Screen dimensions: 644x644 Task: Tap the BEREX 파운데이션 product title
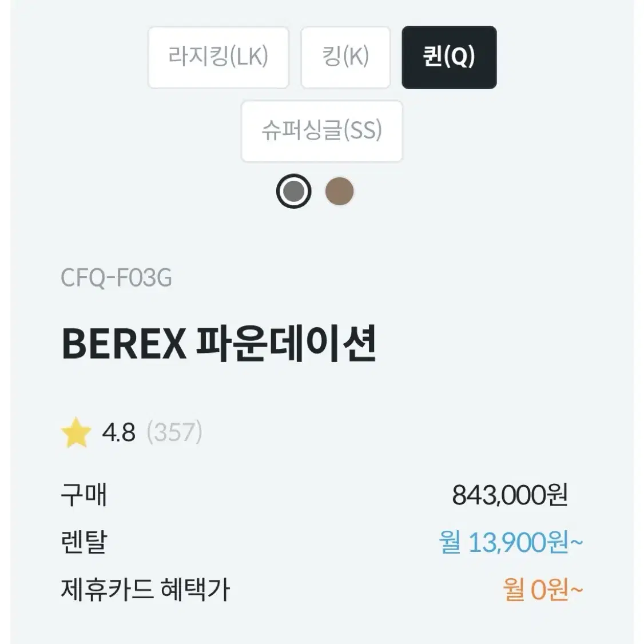pyautogui.click(x=218, y=344)
